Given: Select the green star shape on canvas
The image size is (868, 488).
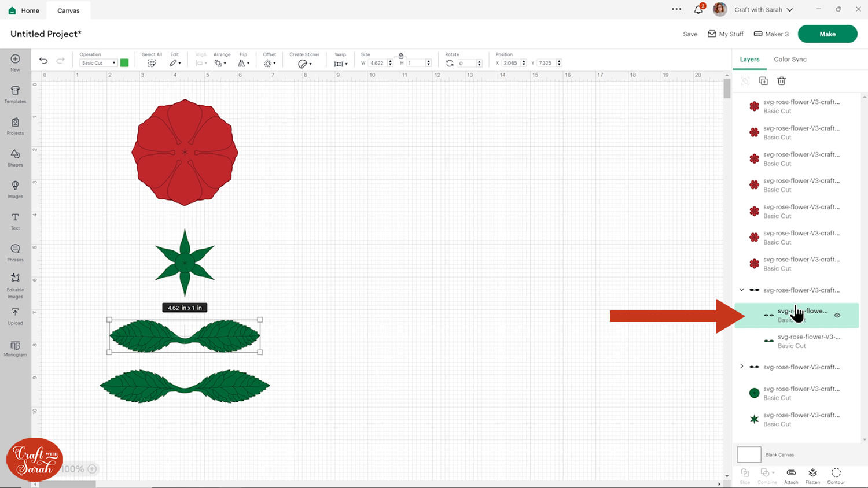Looking at the screenshot, I should click(x=185, y=263).
